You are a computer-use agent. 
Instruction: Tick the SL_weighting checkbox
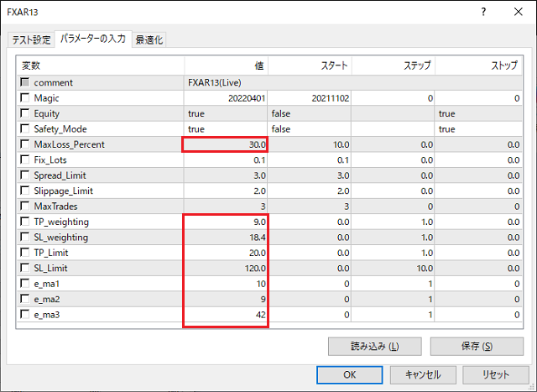click(x=25, y=237)
